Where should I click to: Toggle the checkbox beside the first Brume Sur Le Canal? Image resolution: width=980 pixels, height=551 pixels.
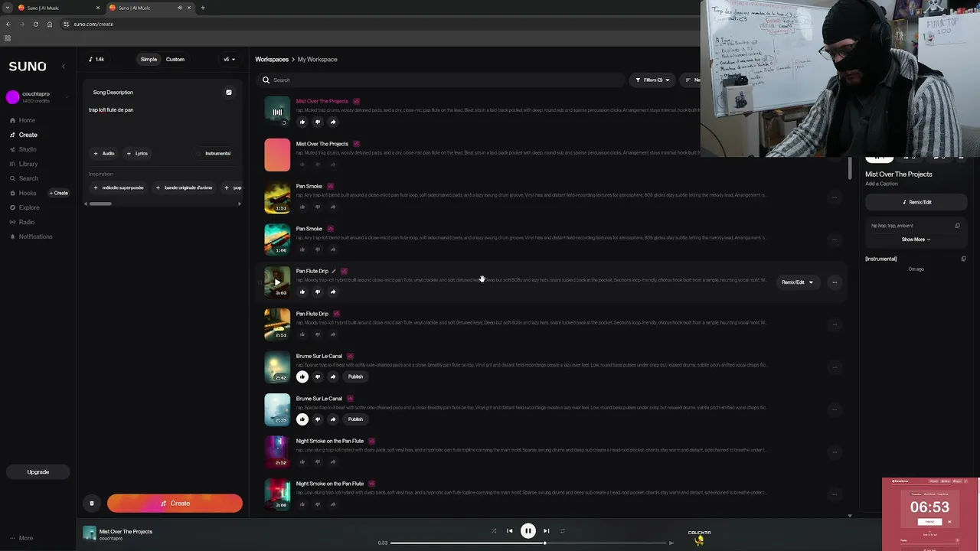click(350, 356)
